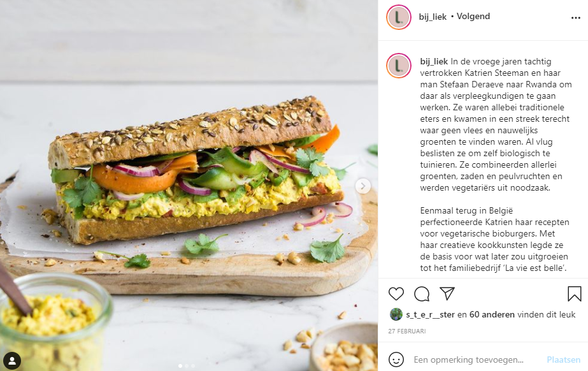The image size is (588, 371).
Task: View the 60 anderen likes list
Action: point(492,315)
